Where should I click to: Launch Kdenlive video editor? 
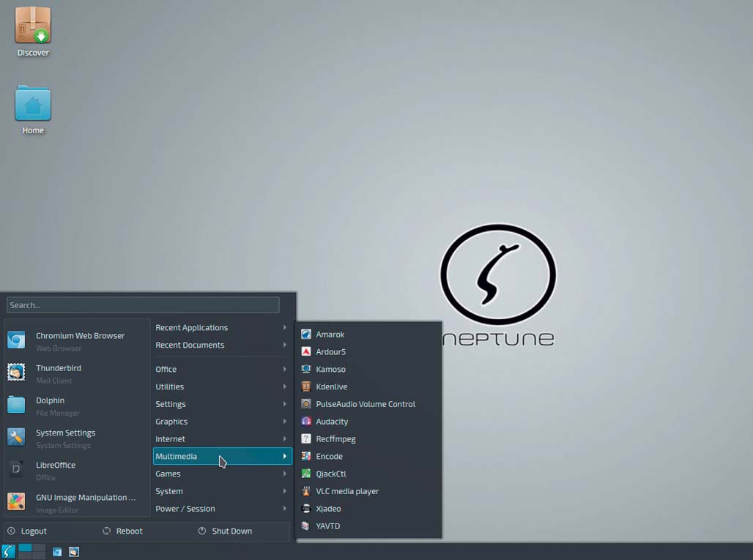tap(368, 387)
